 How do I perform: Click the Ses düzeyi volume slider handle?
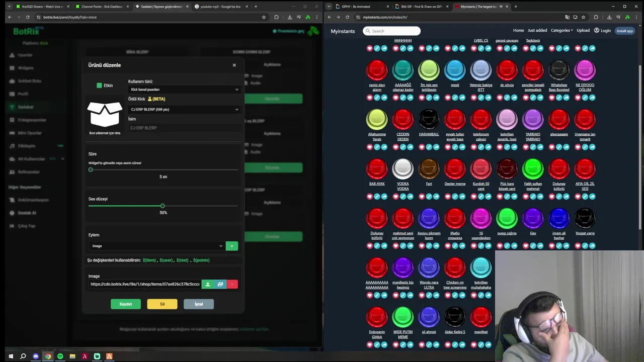coord(163,206)
